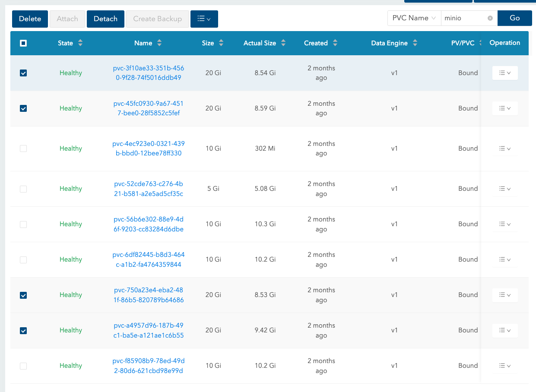Click the 5.08 Gi actual size cell
The height and width of the screenshot is (392, 536).
pos(265,189)
